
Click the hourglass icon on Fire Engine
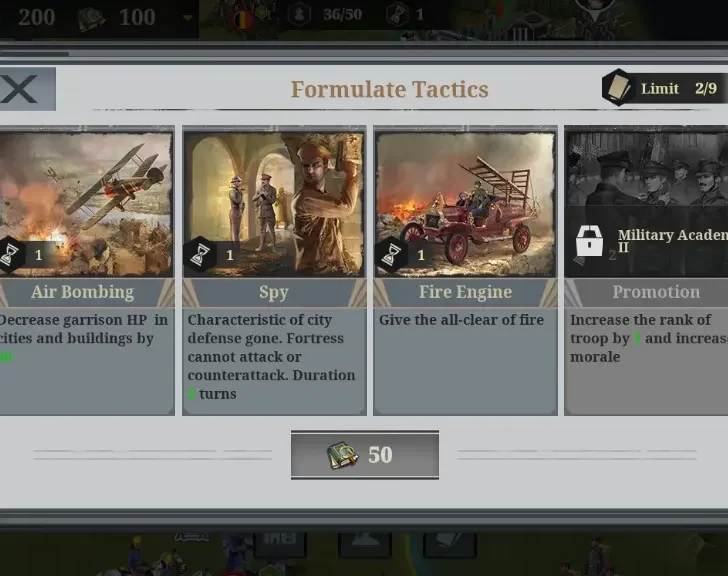pos(392,254)
